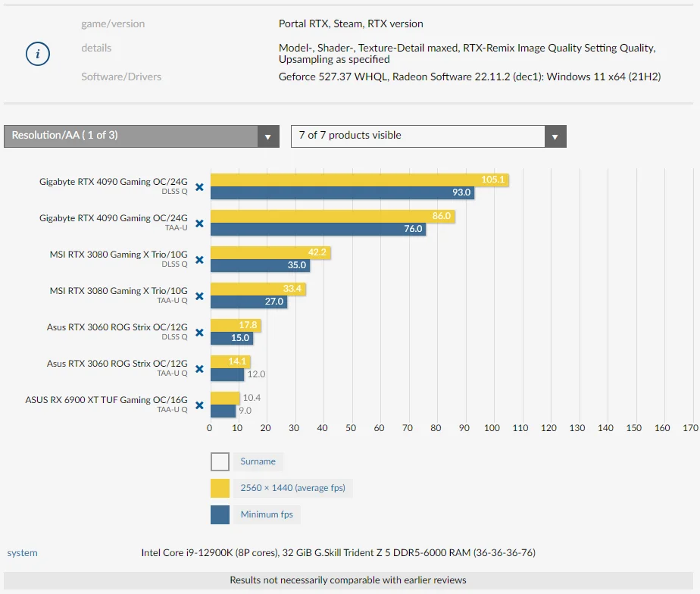Viewport: 700px width, 594px height.
Task: Click the 42.2 average fps bar
Action: [x=270, y=253]
